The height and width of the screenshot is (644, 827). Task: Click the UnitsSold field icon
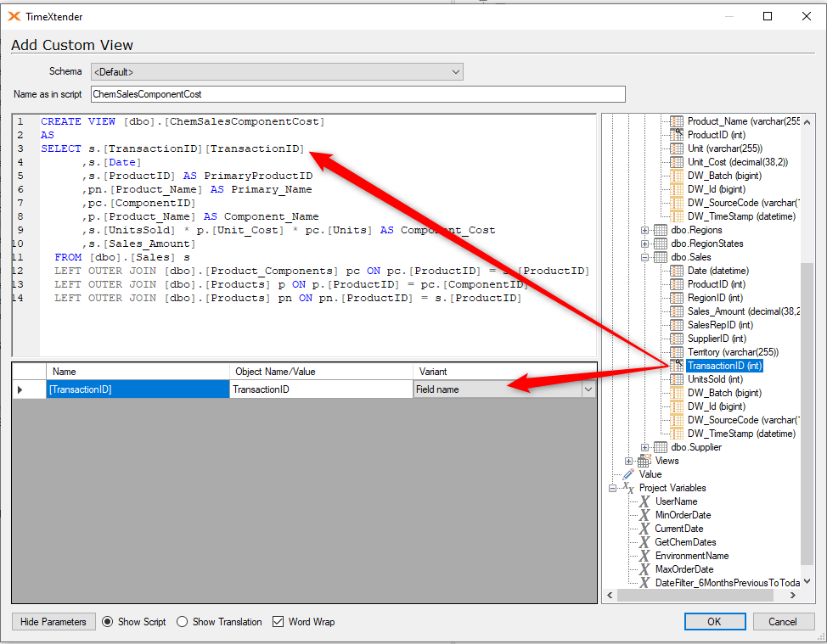point(676,379)
